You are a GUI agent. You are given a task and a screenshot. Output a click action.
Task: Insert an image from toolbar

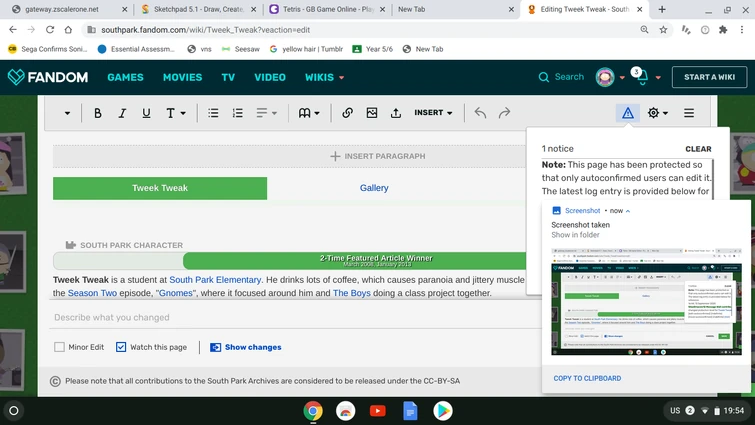pyautogui.click(x=372, y=113)
